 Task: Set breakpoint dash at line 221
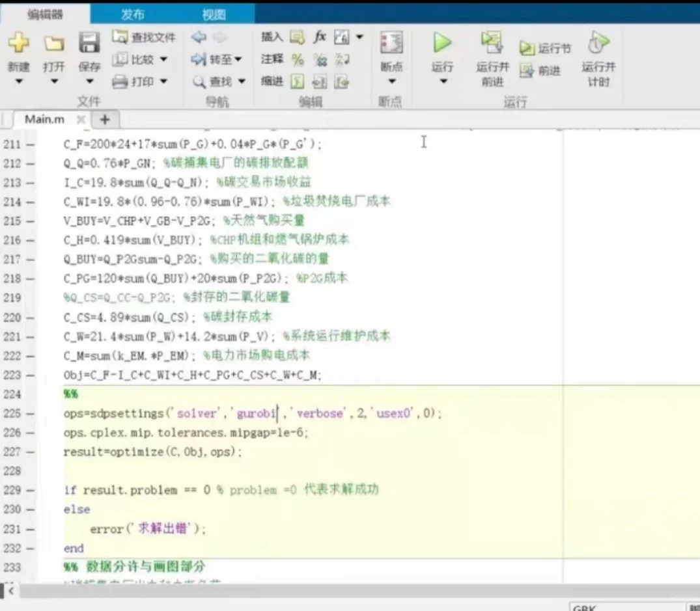[30, 336]
